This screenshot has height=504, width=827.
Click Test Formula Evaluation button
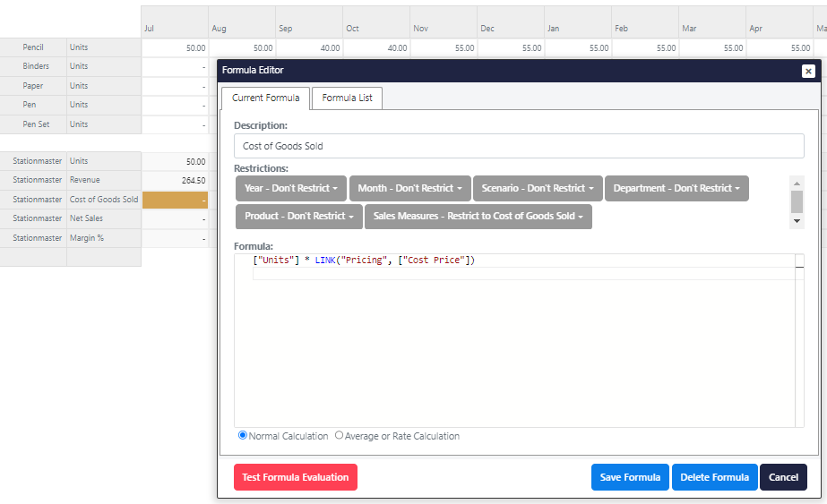tap(295, 477)
